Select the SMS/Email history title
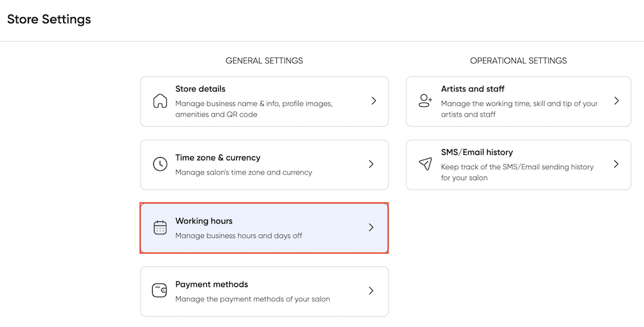 pos(477,152)
